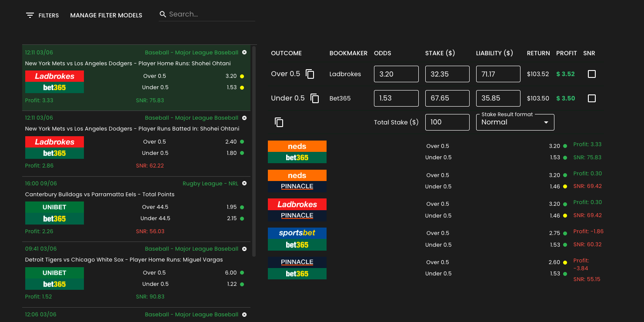644x322 pixels.
Task: Edit Ladbrokes liability field 71.17
Action: pos(498,74)
